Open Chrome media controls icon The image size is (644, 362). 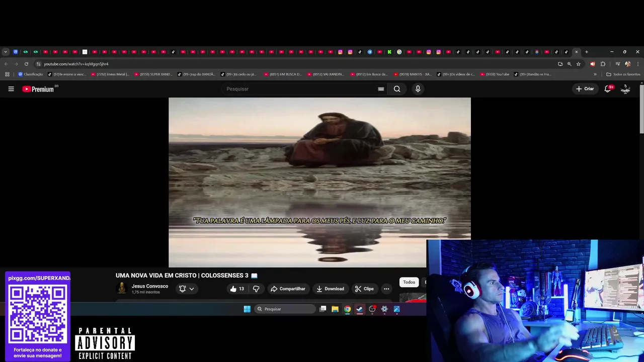(x=617, y=64)
